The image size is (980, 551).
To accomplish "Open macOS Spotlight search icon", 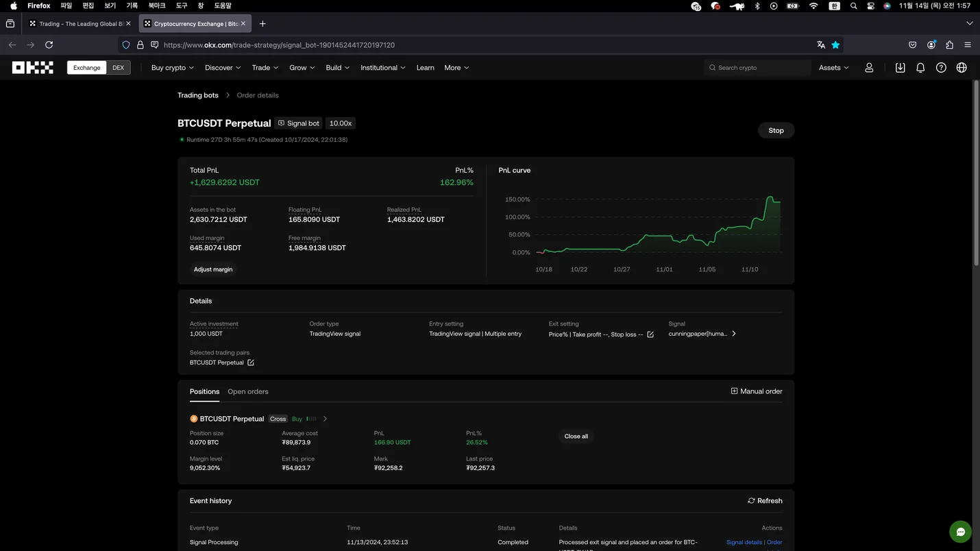I will pyautogui.click(x=853, y=5).
